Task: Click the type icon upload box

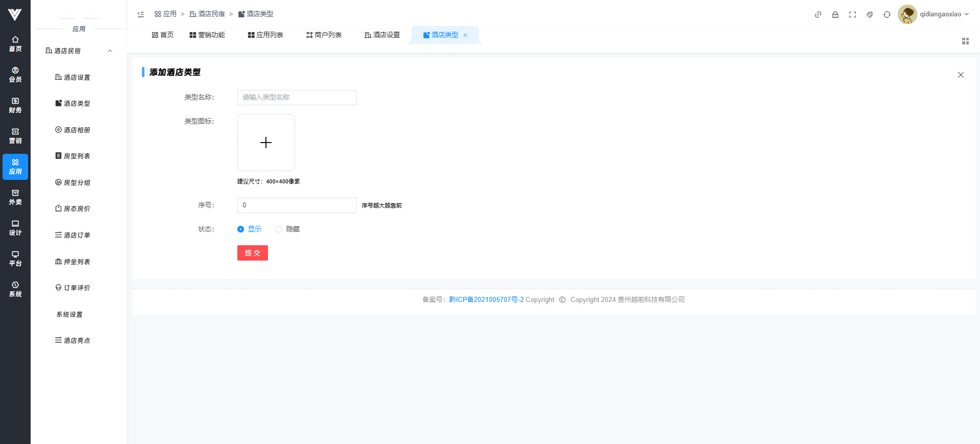Action: (266, 143)
